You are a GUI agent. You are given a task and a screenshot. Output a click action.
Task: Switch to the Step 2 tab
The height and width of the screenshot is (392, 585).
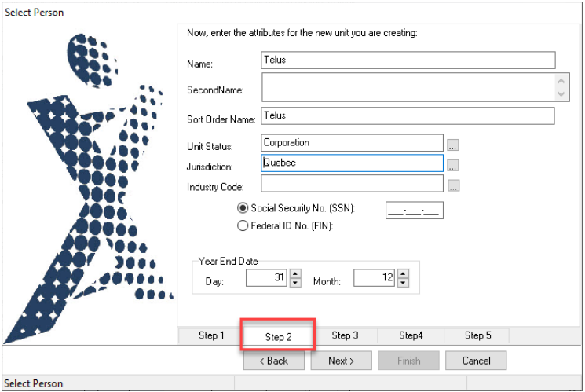click(x=278, y=337)
